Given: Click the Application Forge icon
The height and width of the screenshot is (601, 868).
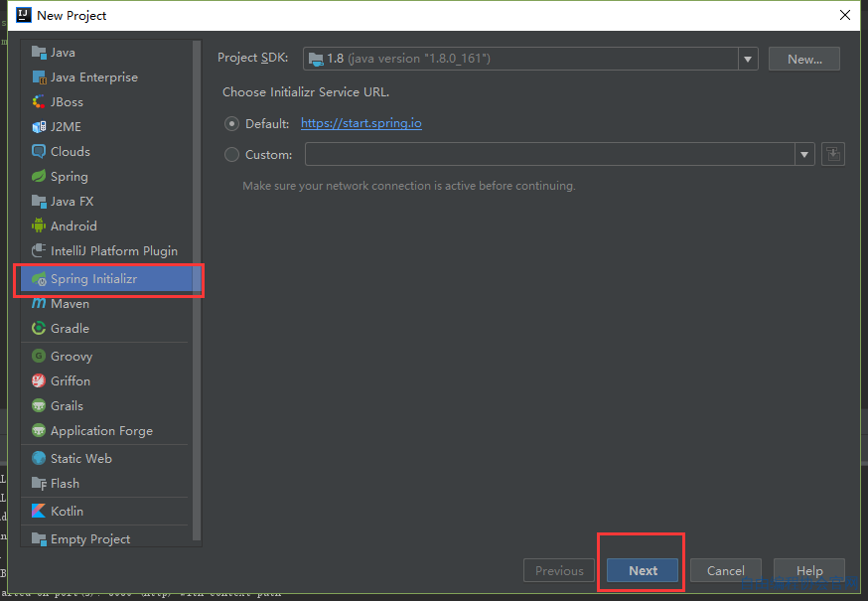Looking at the screenshot, I should (39, 431).
